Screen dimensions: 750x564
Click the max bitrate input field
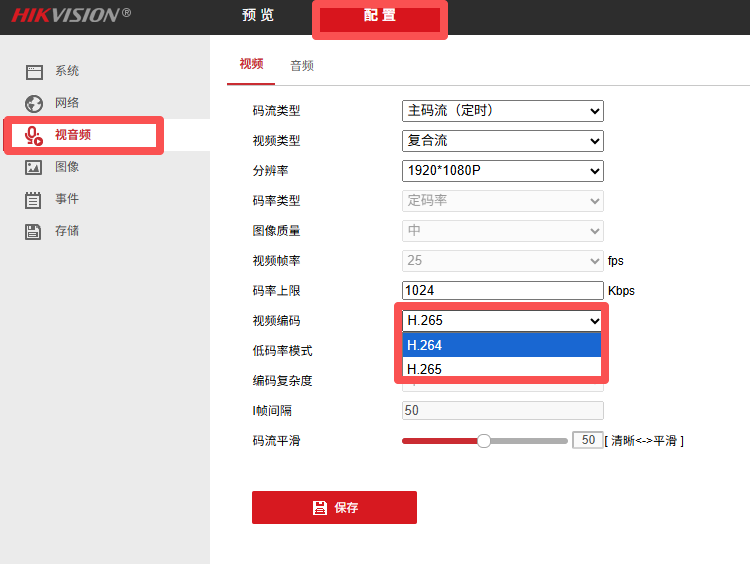[502, 291]
